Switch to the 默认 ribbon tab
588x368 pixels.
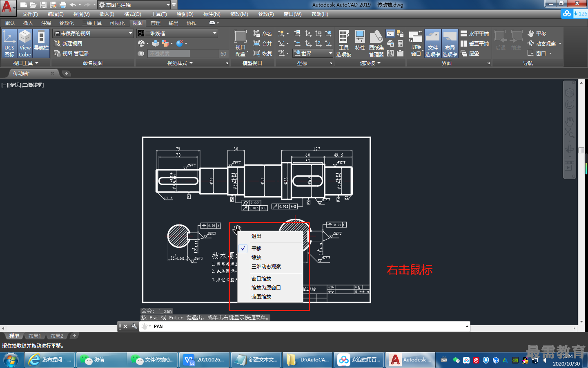pos(10,23)
